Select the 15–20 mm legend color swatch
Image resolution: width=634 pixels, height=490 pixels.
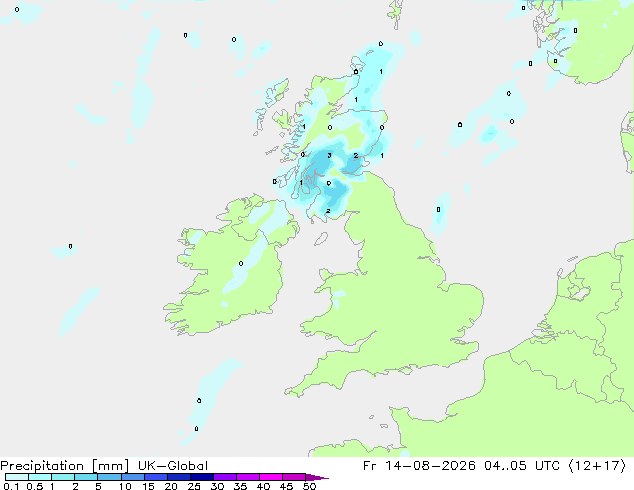point(155,477)
